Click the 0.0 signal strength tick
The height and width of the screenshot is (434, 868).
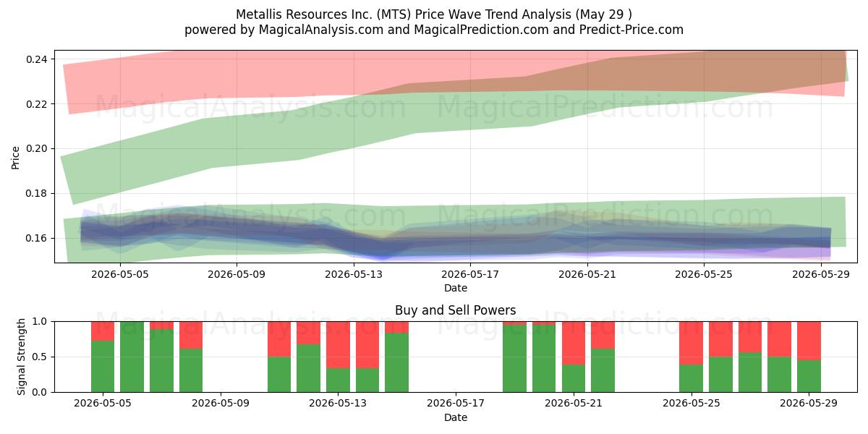click(x=41, y=393)
